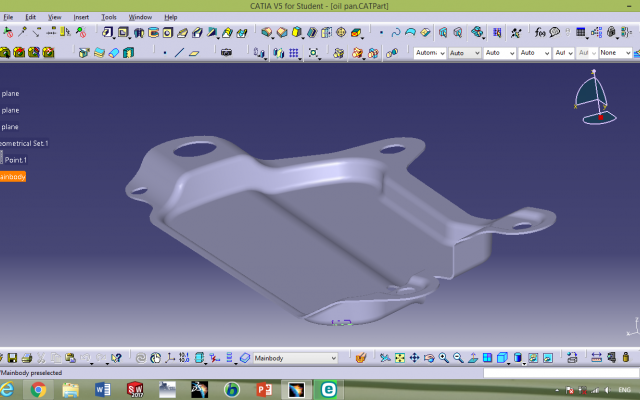
Task: Select the Slot tool icon
Action: [197, 32]
